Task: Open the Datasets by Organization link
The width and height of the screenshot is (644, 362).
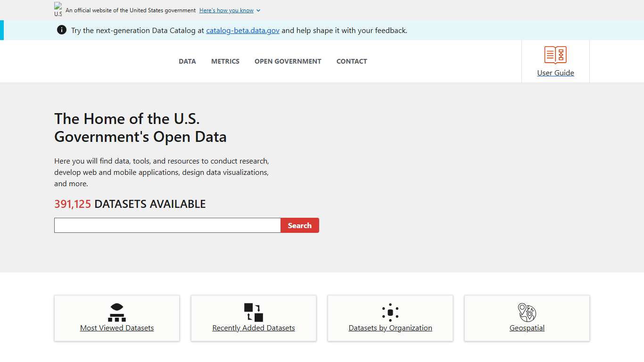Action: [390, 328]
